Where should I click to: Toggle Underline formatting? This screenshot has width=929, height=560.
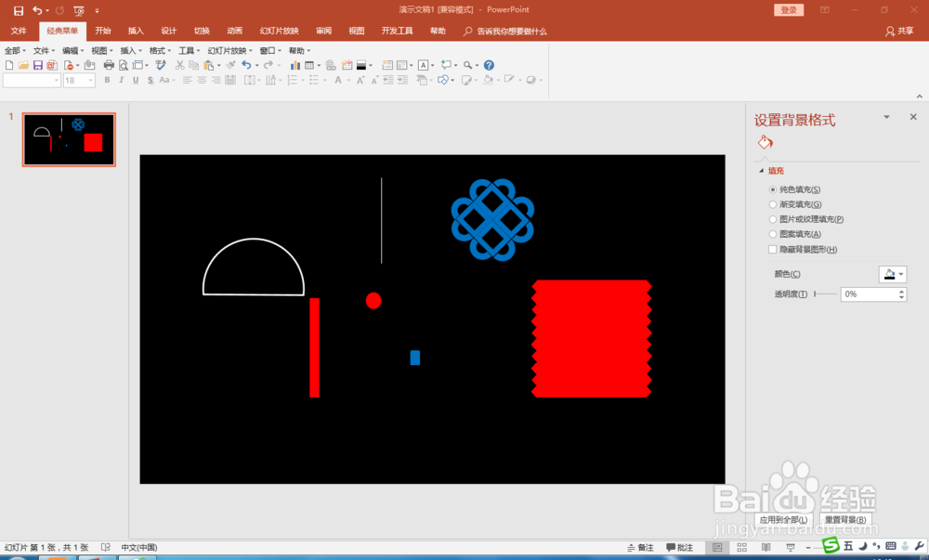click(136, 80)
